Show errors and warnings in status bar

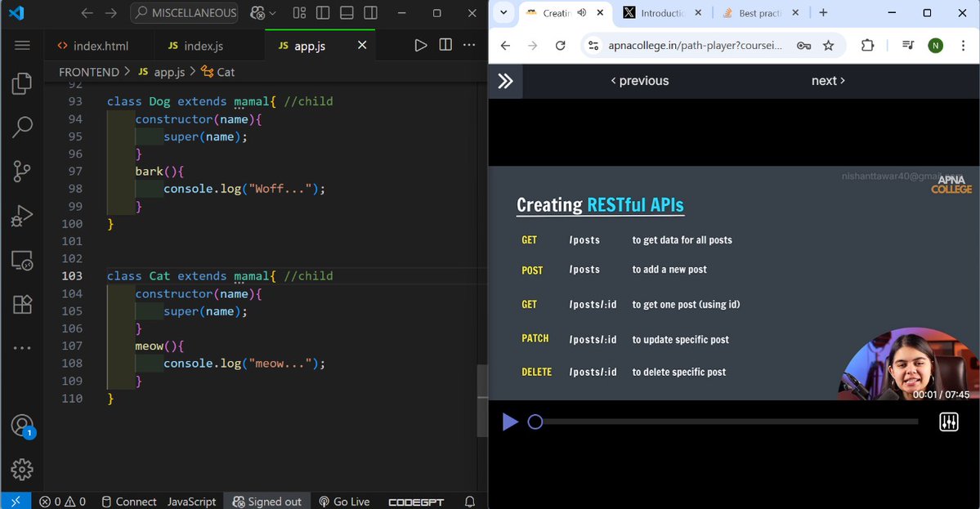pos(62,502)
